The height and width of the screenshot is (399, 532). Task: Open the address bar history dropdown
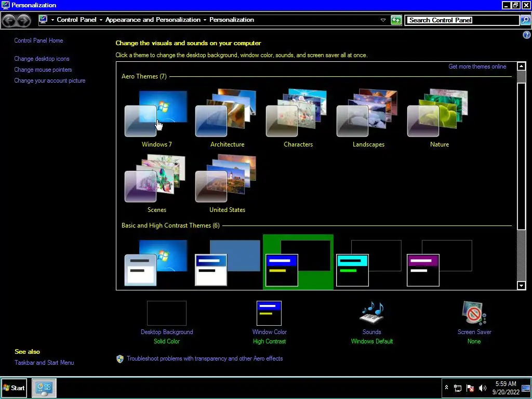coord(383,20)
